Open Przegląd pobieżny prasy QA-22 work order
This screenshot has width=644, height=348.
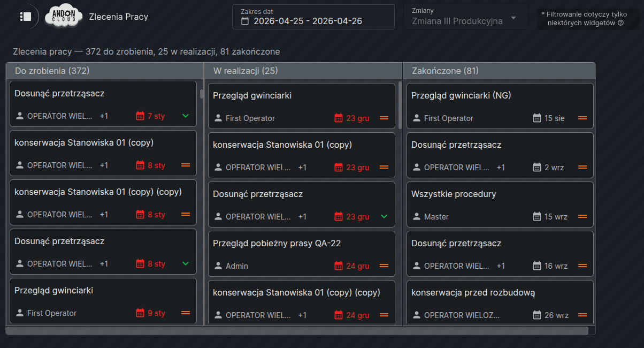[x=302, y=253]
